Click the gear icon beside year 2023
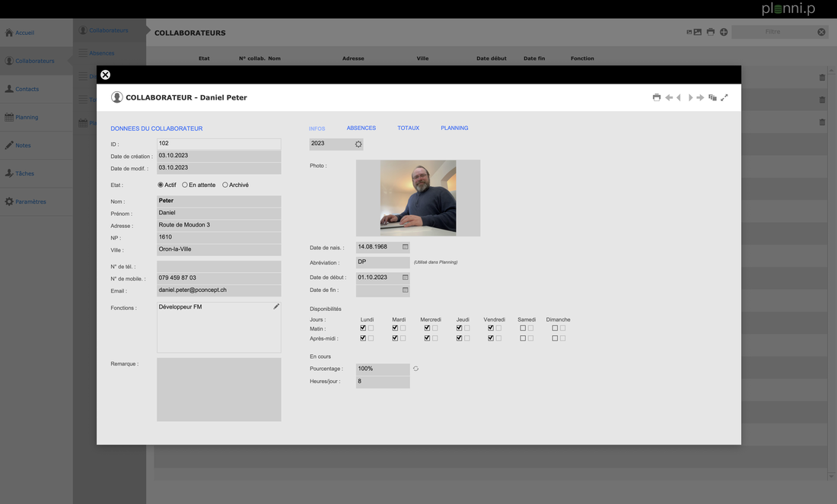The image size is (837, 504). pyautogui.click(x=358, y=144)
